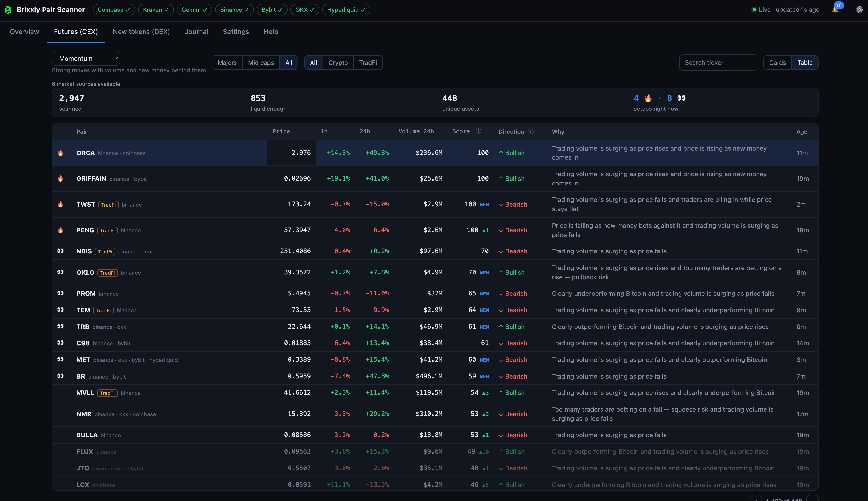The height and width of the screenshot is (501, 868).
Task: Select the TradFi asset filter
Action: click(368, 63)
